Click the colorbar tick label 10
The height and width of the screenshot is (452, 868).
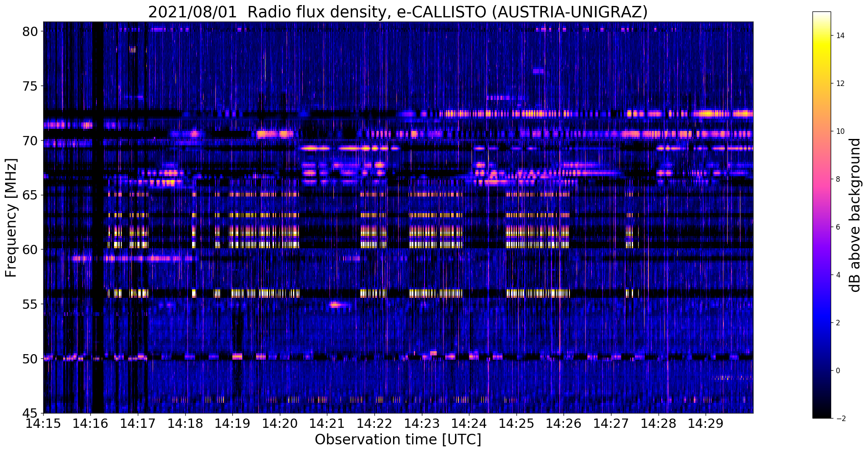[840, 132]
